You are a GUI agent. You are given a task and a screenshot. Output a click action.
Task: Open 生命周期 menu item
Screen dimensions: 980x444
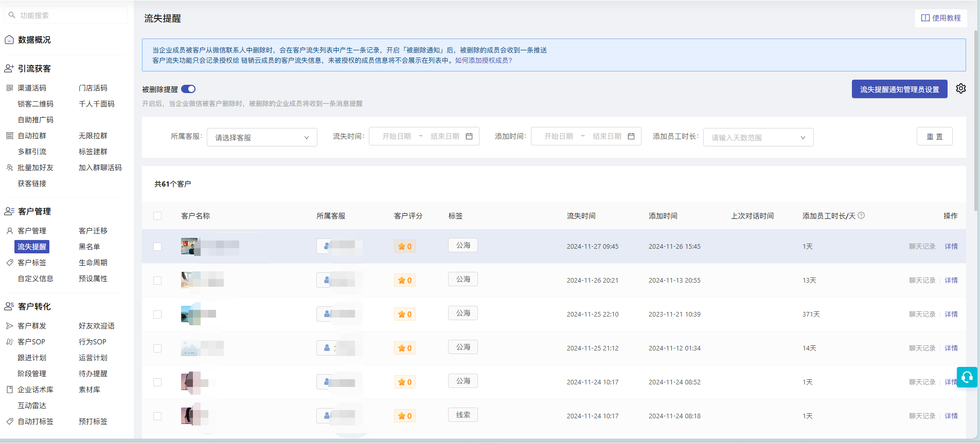click(93, 263)
